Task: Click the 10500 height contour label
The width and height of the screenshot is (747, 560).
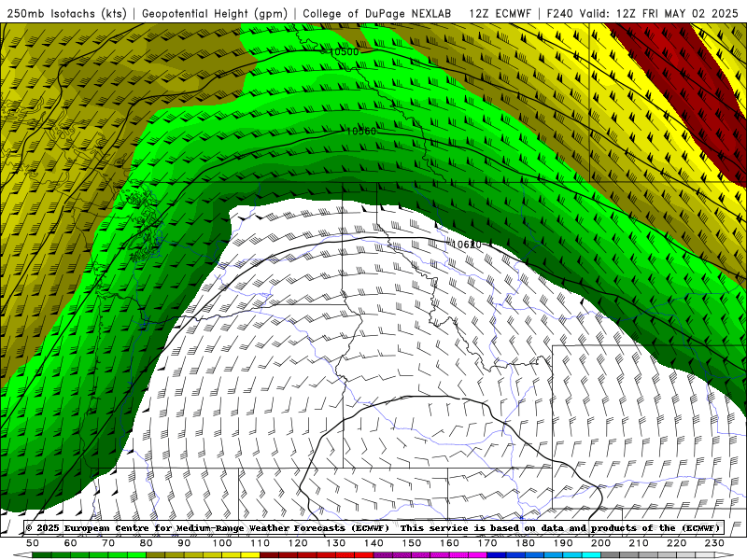Action: (x=343, y=51)
